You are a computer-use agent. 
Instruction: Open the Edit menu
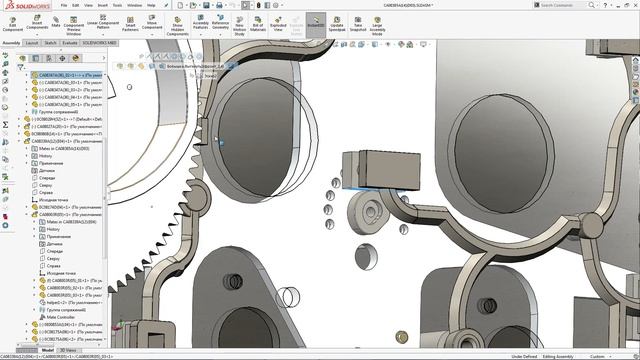tap(76, 5)
